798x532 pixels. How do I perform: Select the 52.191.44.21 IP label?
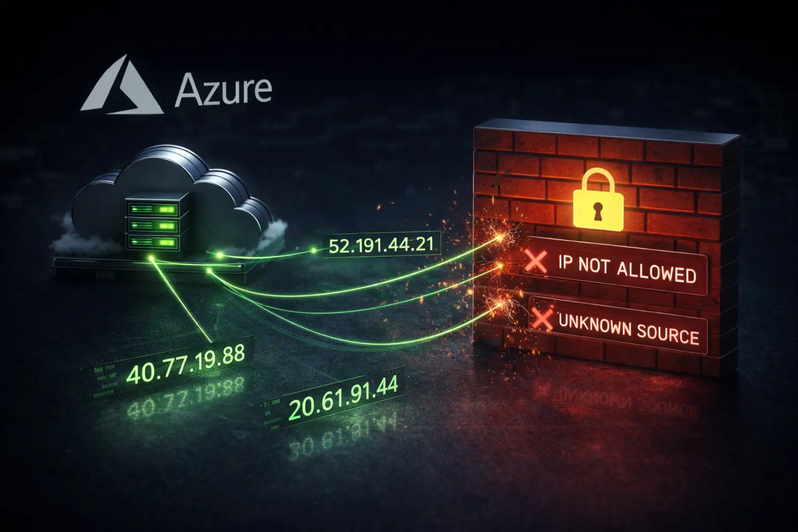(x=382, y=244)
